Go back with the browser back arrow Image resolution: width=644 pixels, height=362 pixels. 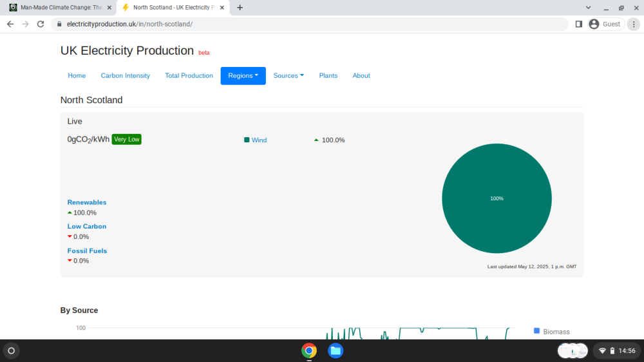coord(10,24)
